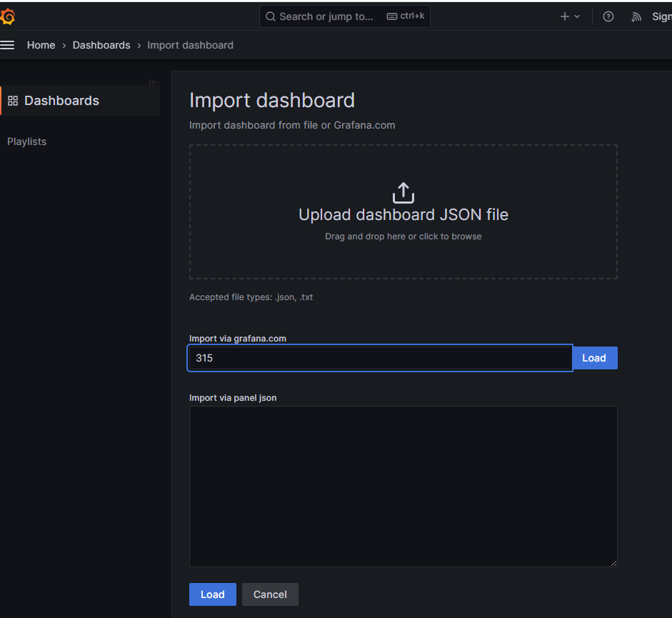This screenshot has height=618, width=672.
Task: Click the Sign in link
Action: click(662, 16)
